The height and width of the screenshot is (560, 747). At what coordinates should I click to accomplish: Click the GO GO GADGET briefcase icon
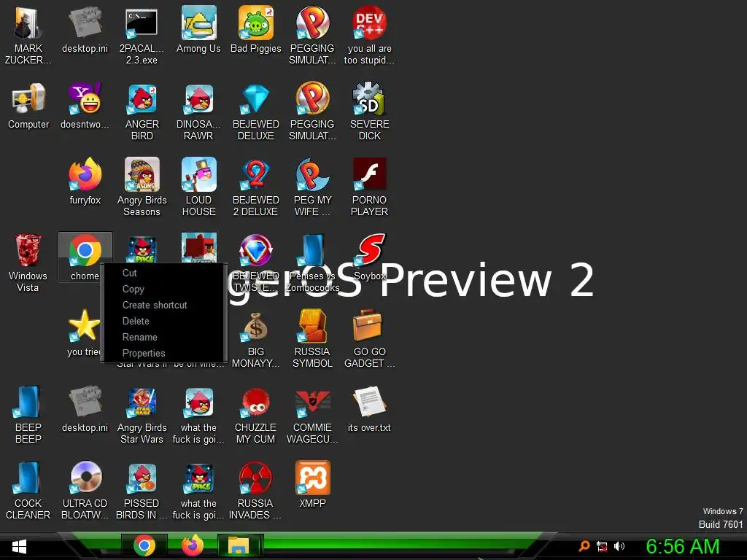click(x=369, y=338)
